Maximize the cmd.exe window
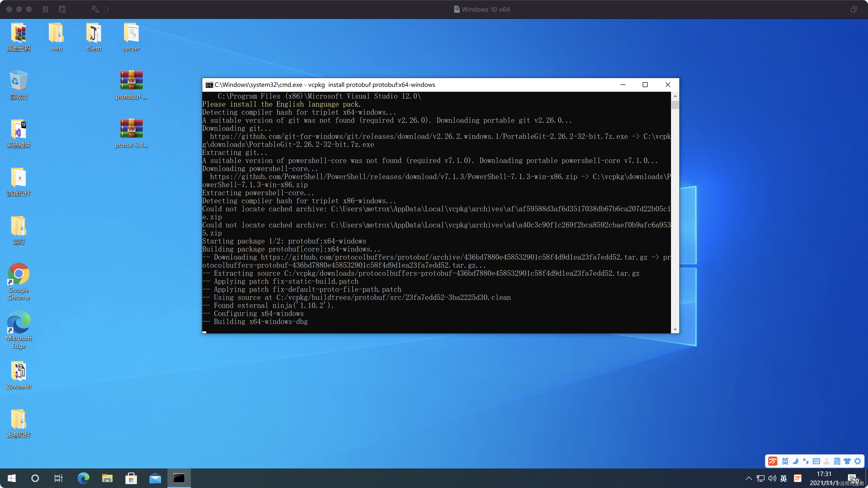The height and width of the screenshot is (488, 868). coord(645,85)
